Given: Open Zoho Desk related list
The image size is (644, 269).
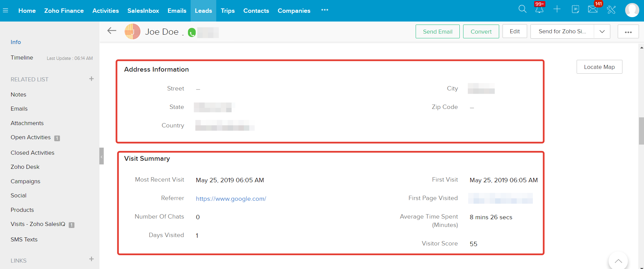Looking at the screenshot, I should [25, 167].
